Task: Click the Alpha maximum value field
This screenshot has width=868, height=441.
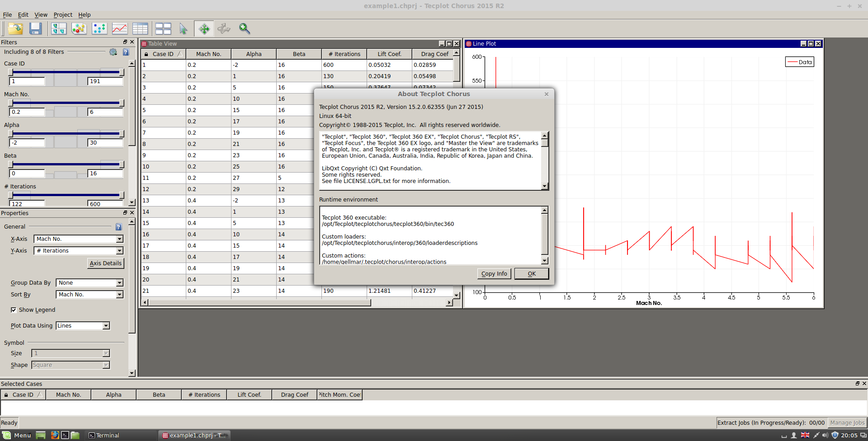Action: click(x=105, y=143)
